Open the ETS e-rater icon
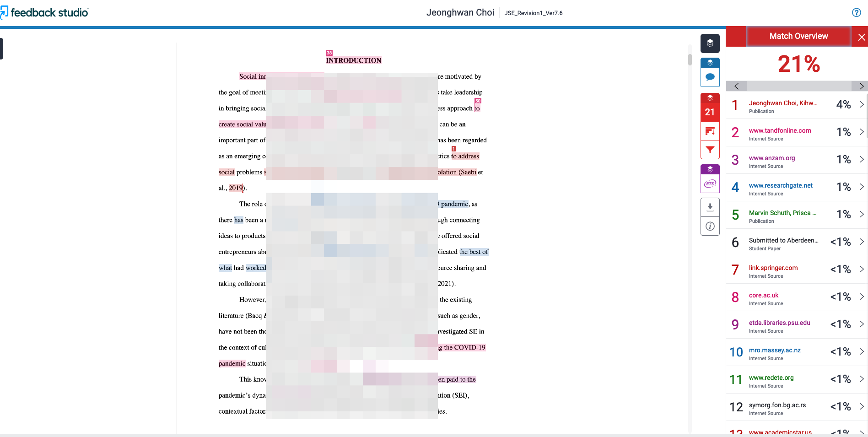This screenshot has height=437, width=868. pos(710,183)
